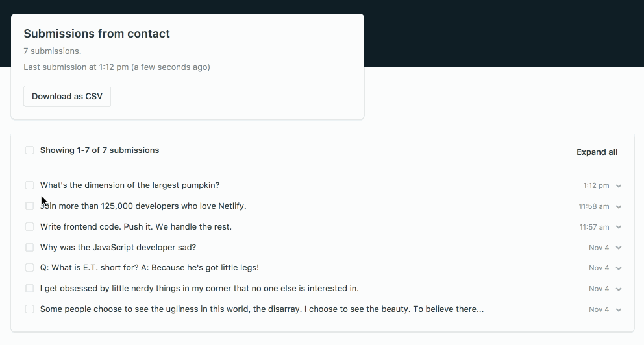
Task: Click the Download as CSV button
Action: coord(67,96)
